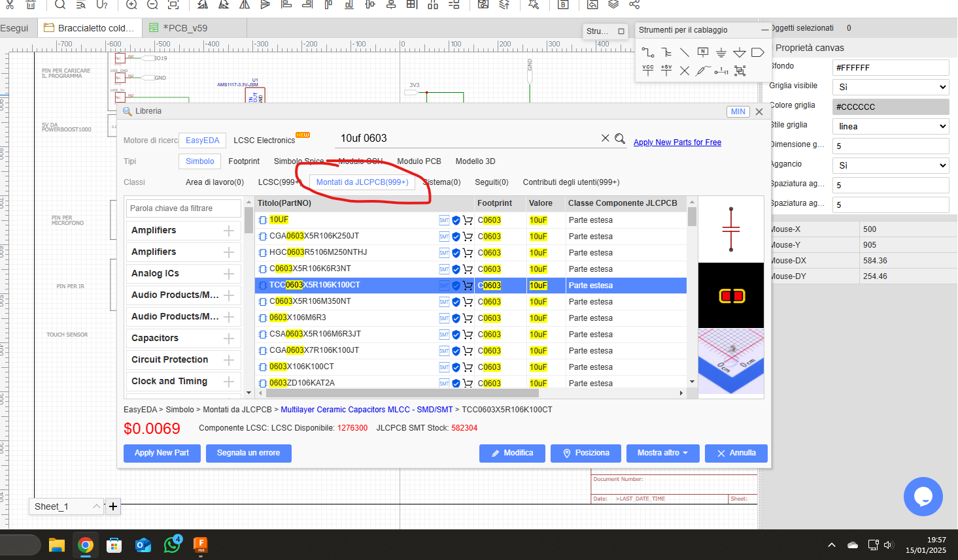This screenshot has height=560, width=958.
Task: Click the Zoom In magnifier in the top toolbar
Action: 131,5
